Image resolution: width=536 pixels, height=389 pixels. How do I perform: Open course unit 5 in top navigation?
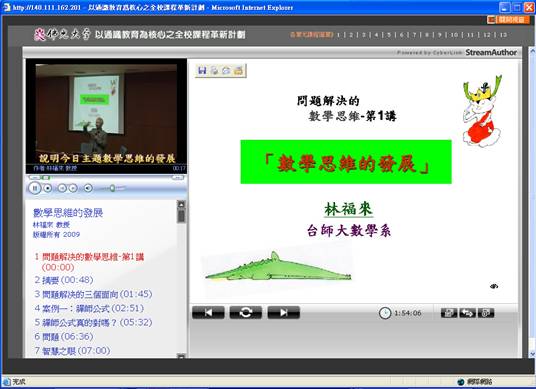pos(389,35)
